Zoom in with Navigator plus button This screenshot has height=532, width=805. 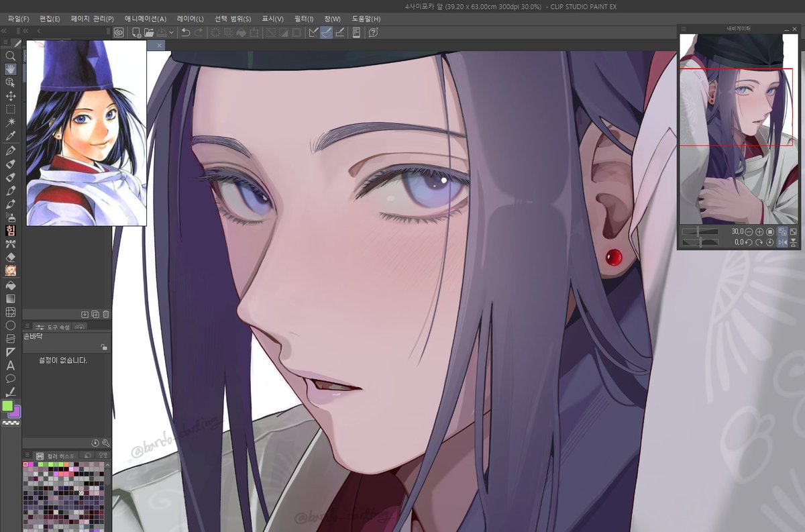(x=759, y=231)
